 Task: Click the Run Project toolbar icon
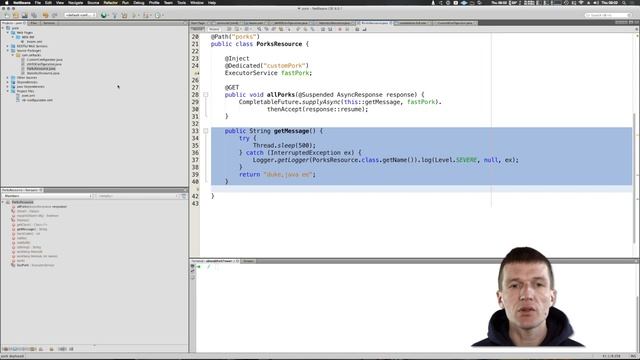tap(135, 15)
